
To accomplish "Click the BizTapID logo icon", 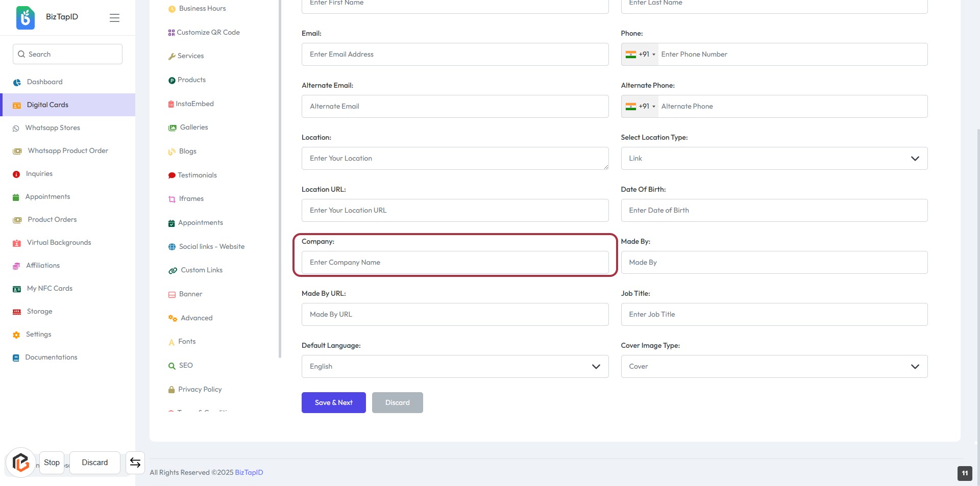I will coord(26,18).
